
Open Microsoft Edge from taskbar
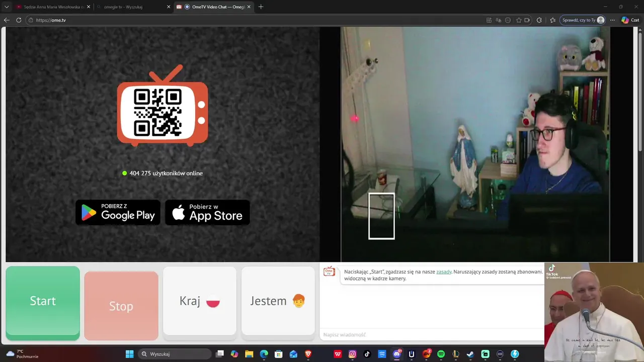point(264,354)
